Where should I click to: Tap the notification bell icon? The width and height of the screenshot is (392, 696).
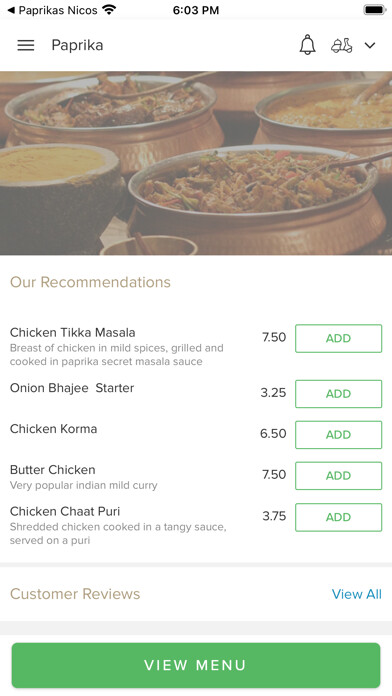point(307,45)
